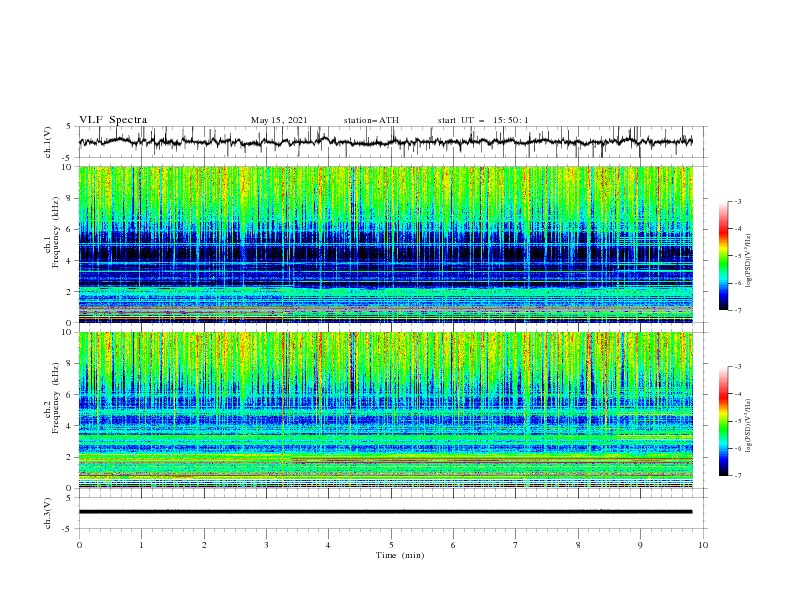The height and width of the screenshot is (612, 792).
Task: Click the ch.3 black voltage trace
Action: pyautogui.click(x=385, y=512)
